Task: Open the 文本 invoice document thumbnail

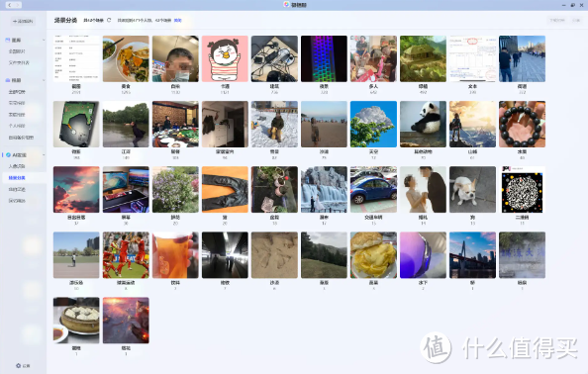Action: point(472,58)
